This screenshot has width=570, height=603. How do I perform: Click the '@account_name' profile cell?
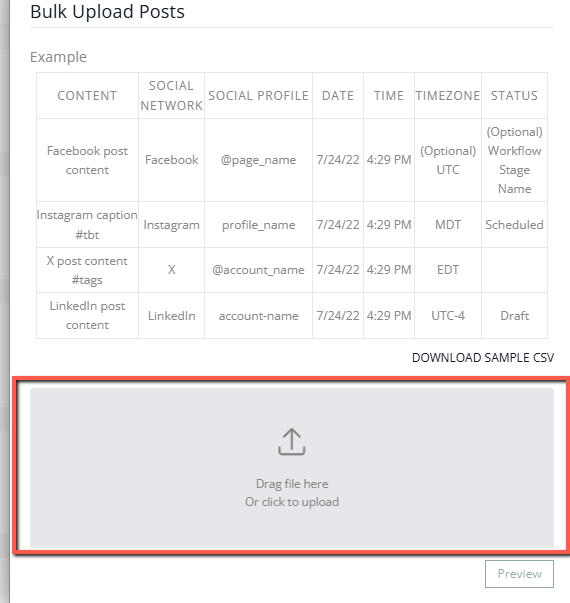click(x=258, y=270)
